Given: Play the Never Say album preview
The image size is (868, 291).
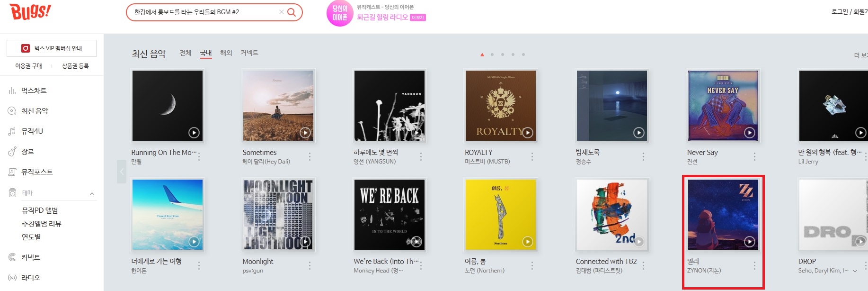Looking at the screenshot, I should click(x=750, y=133).
